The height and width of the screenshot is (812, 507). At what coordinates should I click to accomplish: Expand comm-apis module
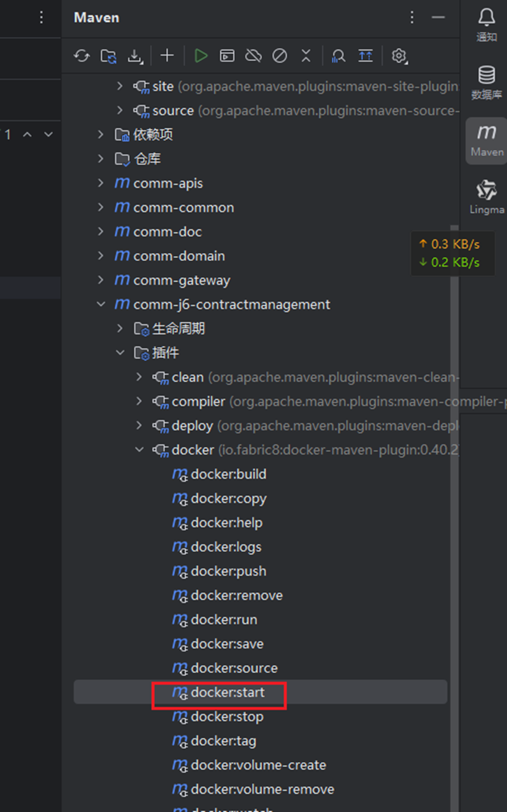click(x=101, y=183)
